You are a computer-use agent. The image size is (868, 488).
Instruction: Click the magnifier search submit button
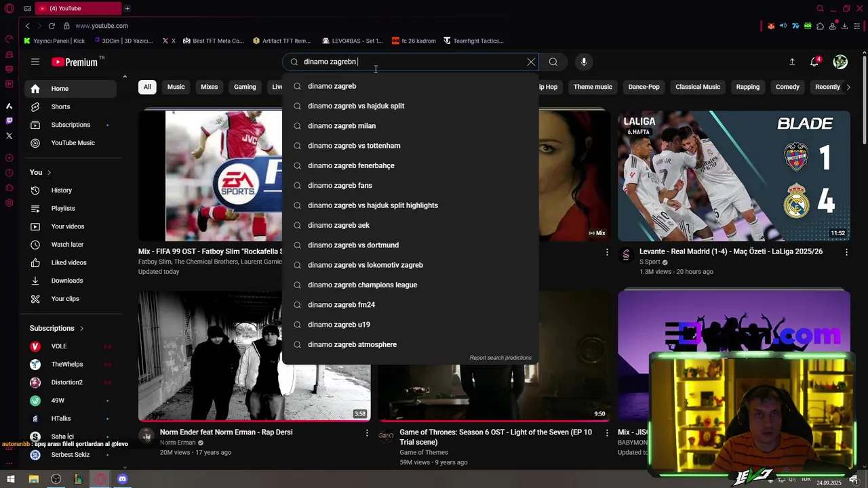point(553,62)
